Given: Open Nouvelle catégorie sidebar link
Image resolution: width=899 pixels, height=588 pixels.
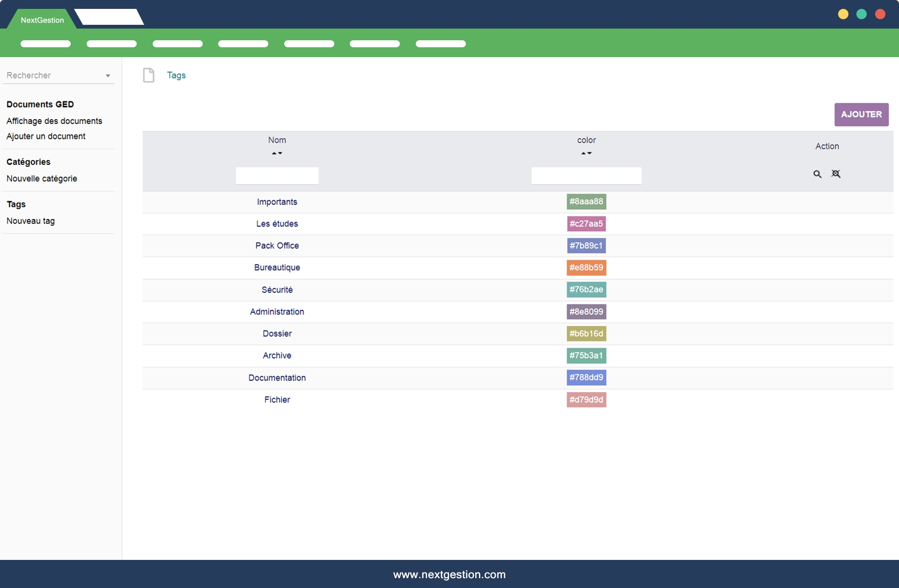Looking at the screenshot, I should (x=42, y=178).
